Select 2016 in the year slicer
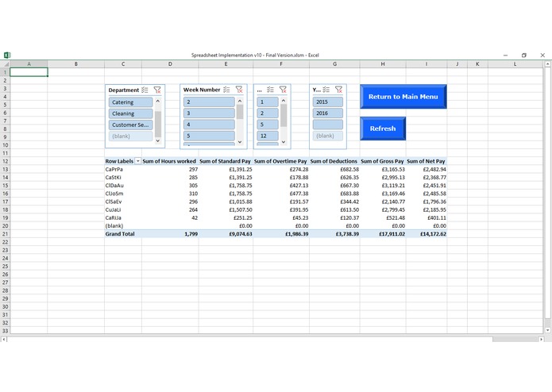 click(328, 113)
